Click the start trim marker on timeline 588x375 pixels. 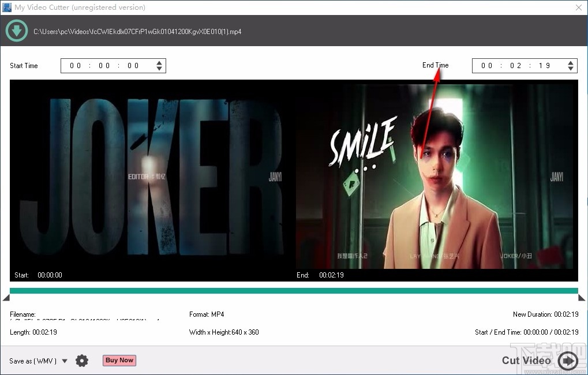click(6, 298)
